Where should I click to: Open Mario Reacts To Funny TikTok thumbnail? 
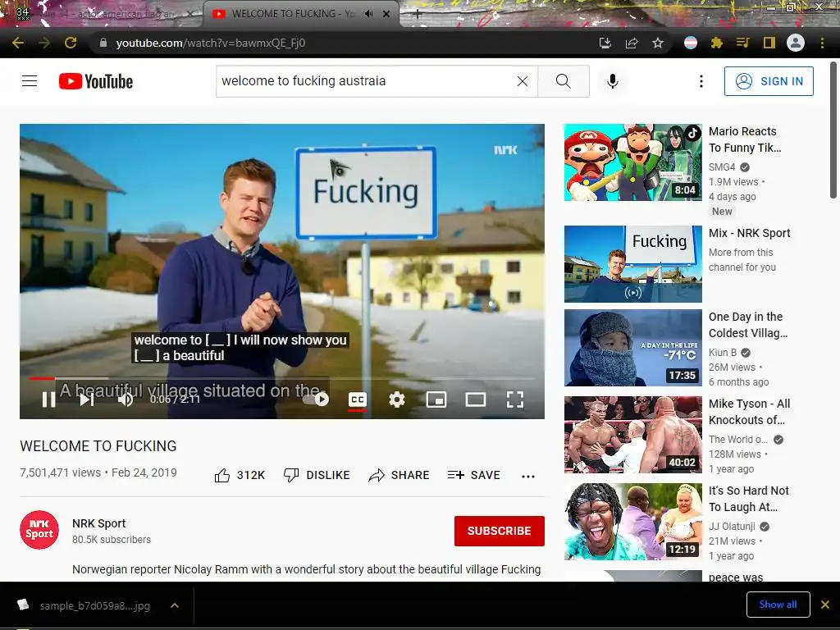pos(632,162)
